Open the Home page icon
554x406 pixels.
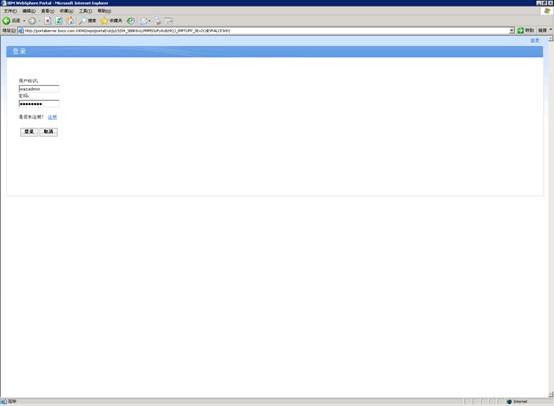click(70, 21)
